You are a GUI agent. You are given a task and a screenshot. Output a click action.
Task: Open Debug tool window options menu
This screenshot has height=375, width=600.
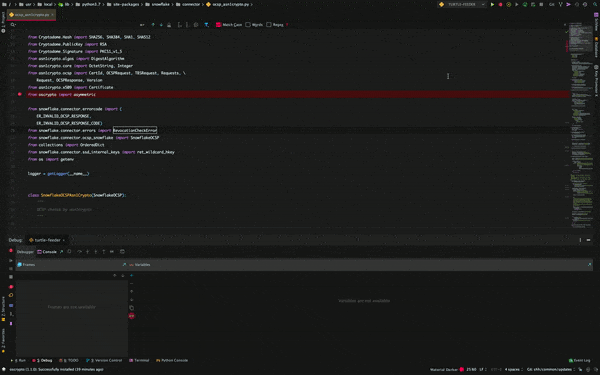pyautogui.click(x=580, y=240)
